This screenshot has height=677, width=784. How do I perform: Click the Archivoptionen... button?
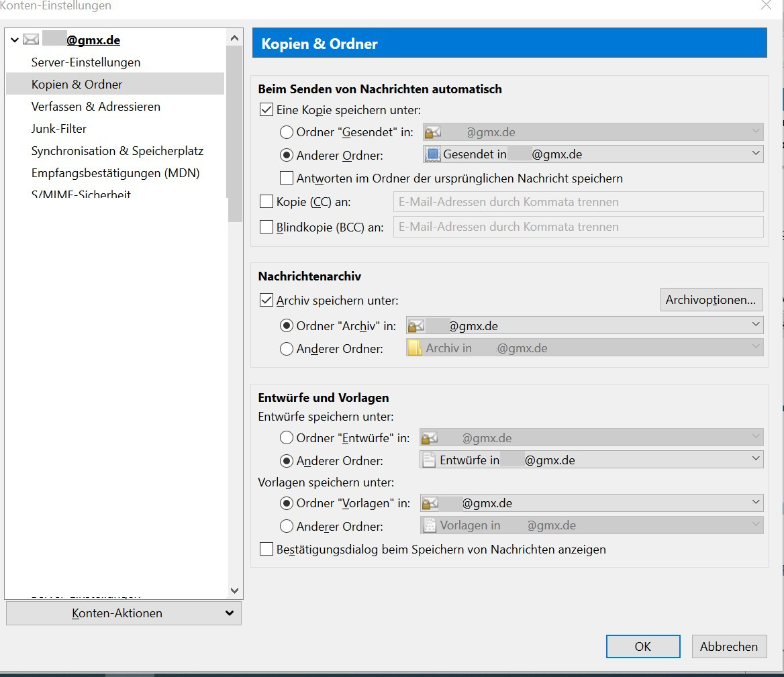[711, 300]
